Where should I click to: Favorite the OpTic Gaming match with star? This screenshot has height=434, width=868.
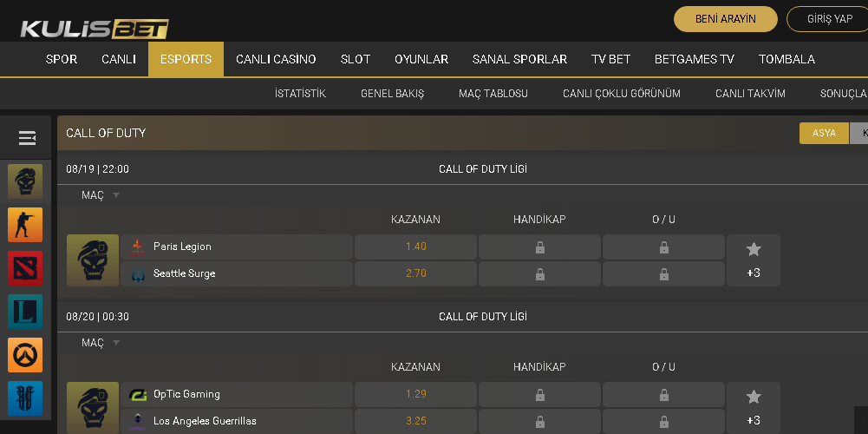coord(754,397)
